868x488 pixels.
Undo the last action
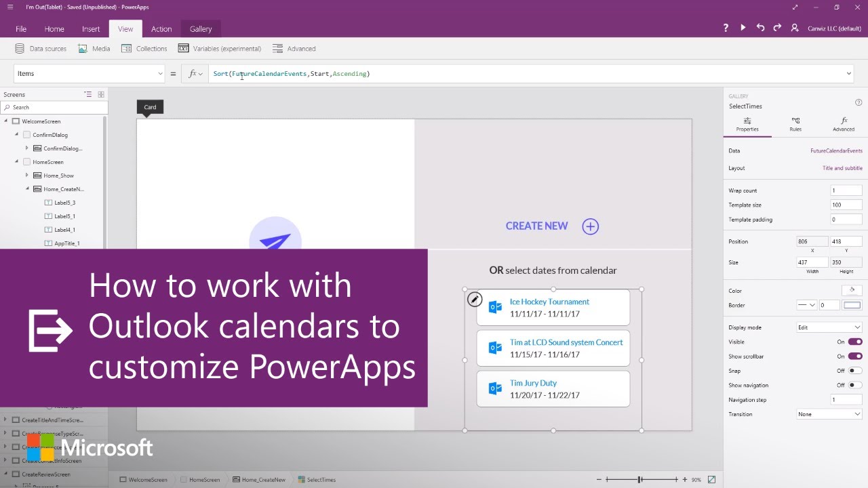[x=760, y=28]
